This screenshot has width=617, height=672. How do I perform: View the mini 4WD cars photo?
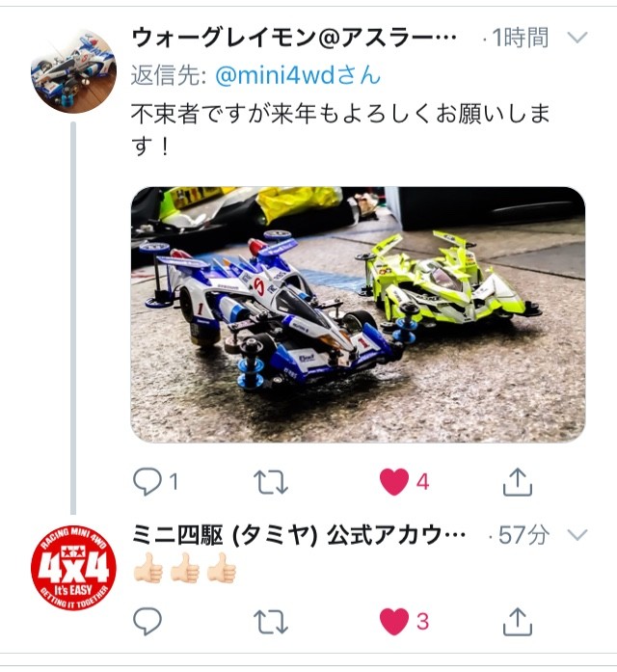point(358,314)
